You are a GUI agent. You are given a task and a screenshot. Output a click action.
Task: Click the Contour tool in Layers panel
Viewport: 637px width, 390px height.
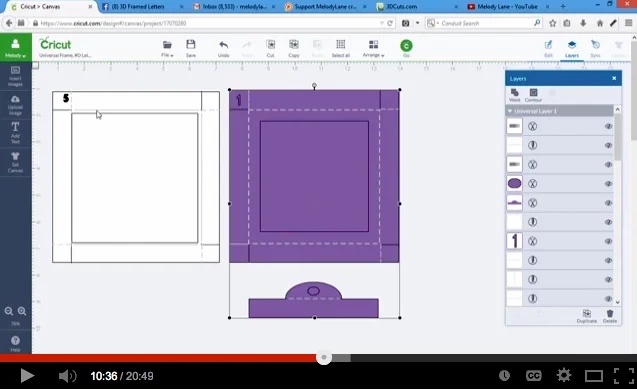tap(533, 95)
